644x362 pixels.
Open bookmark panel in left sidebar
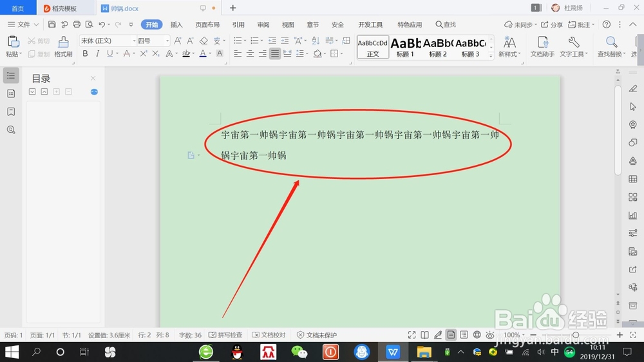(x=11, y=111)
